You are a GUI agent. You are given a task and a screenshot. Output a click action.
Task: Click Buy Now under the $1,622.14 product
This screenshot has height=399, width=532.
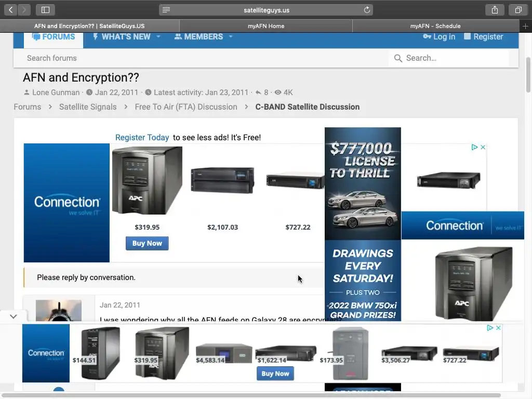click(275, 374)
